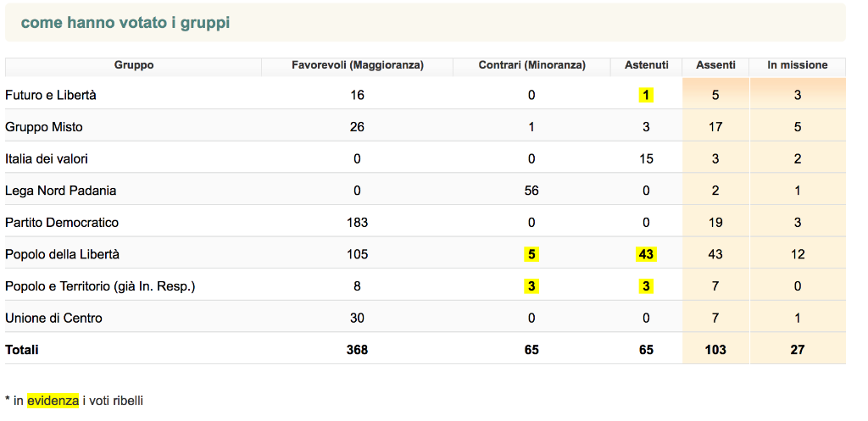Click Futuro e Libertà favorevoli value 16
Image resolution: width=868 pixels, height=421 pixels.
coord(357,95)
